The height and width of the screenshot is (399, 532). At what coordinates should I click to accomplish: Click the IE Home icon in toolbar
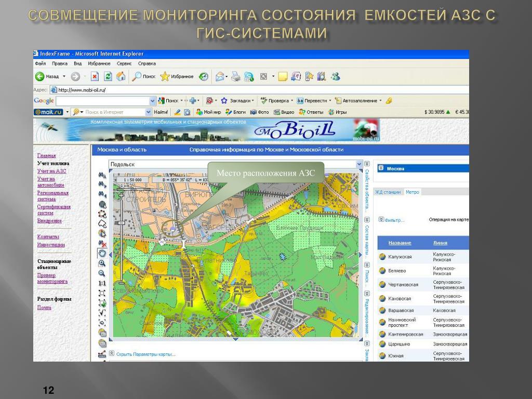point(121,76)
